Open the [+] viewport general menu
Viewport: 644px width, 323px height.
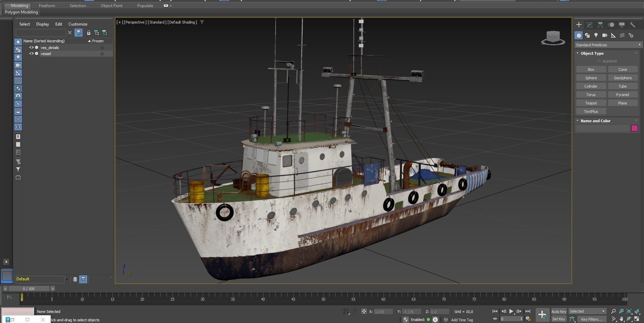(x=119, y=22)
